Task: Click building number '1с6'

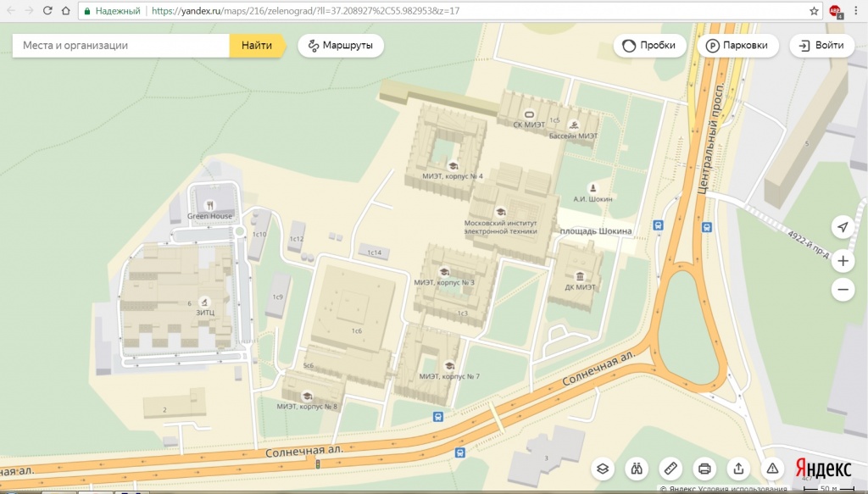Action: point(357,330)
